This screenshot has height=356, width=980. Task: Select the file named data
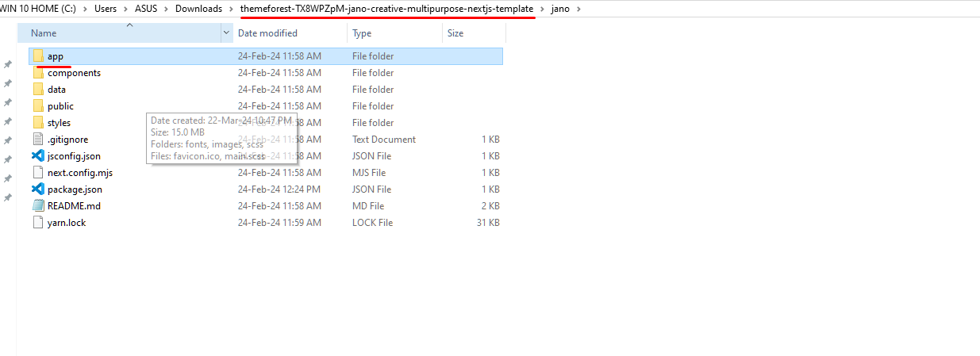[56, 90]
